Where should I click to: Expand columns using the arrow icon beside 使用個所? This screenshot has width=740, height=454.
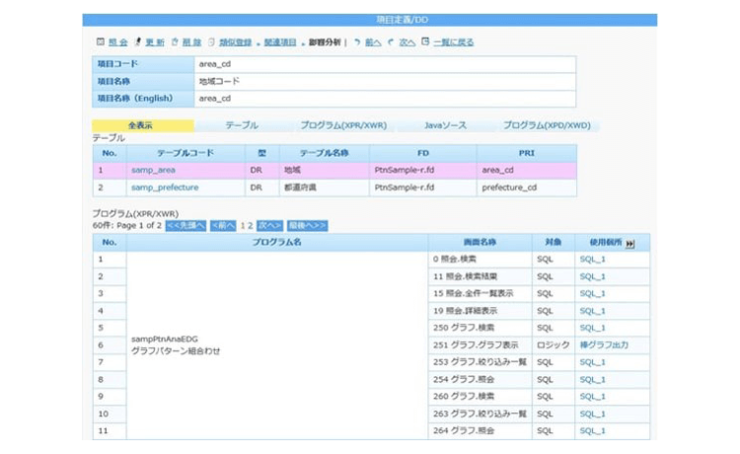[630, 244]
